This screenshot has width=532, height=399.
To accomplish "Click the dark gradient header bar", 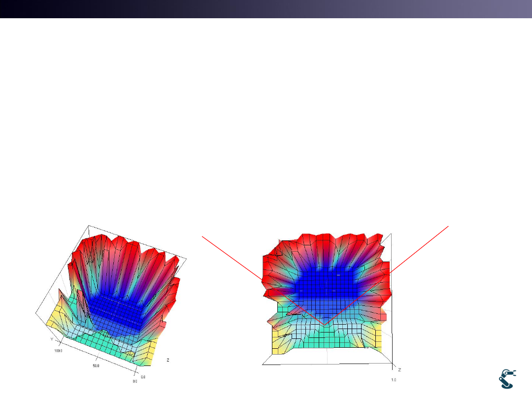I will 266,9.
